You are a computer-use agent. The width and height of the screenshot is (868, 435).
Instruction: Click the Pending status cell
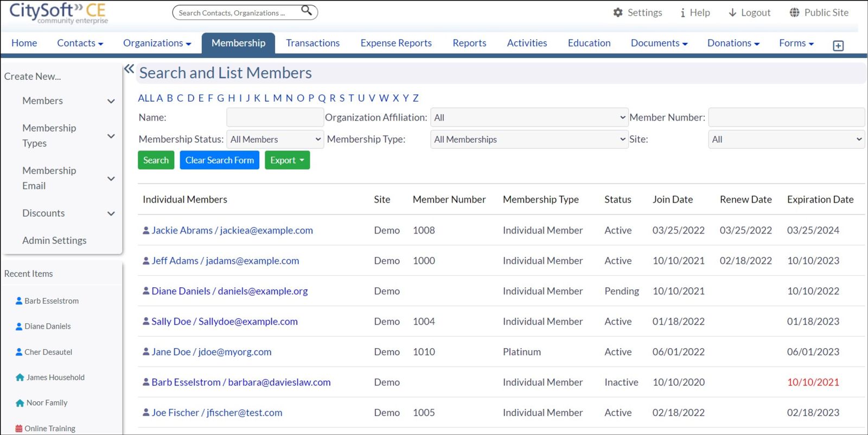pos(622,291)
